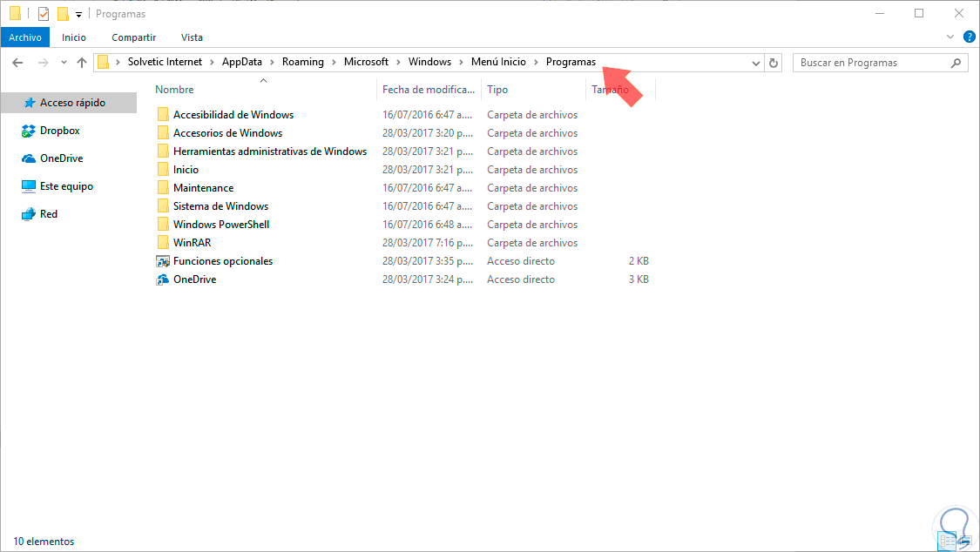This screenshot has height=552, width=980.
Task: Switch to the Inicio ribbon tab
Action: [74, 37]
